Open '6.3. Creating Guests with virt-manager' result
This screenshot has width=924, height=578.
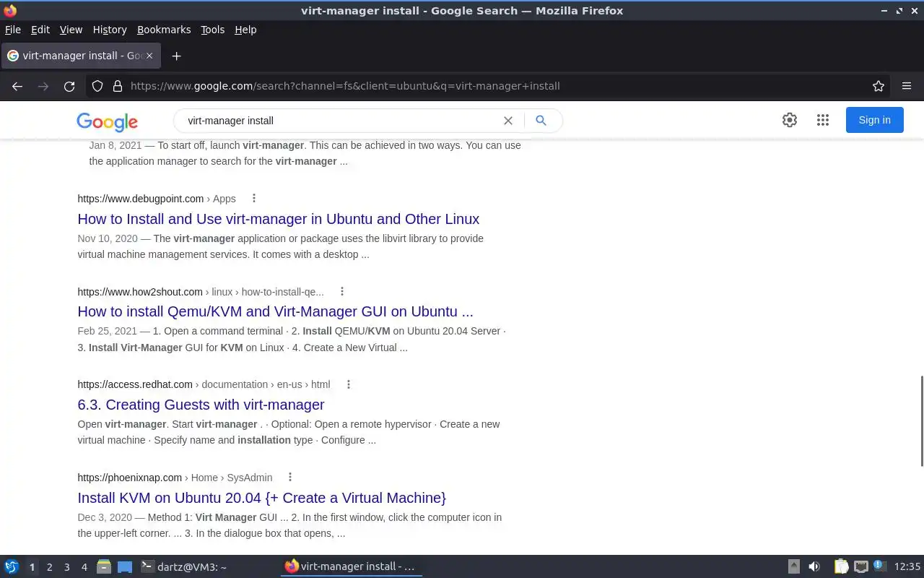pyautogui.click(x=201, y=405)
